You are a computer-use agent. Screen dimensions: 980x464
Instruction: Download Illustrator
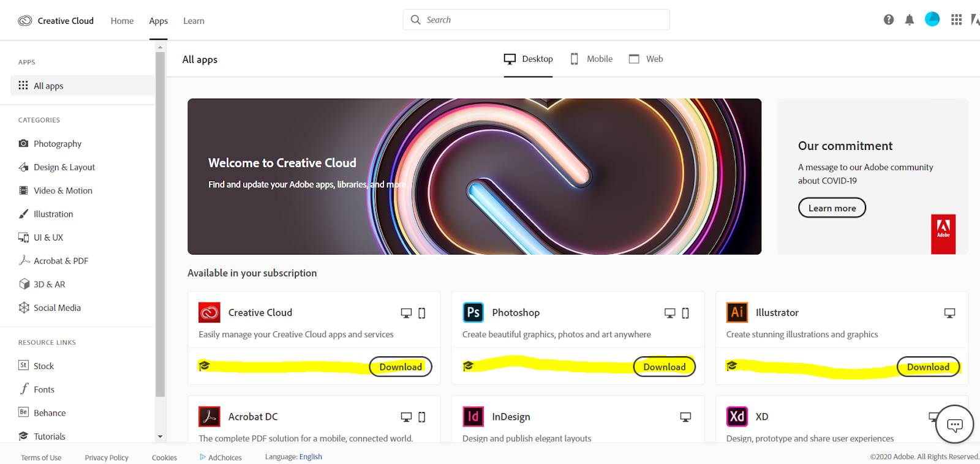click(x=929, y=367)
